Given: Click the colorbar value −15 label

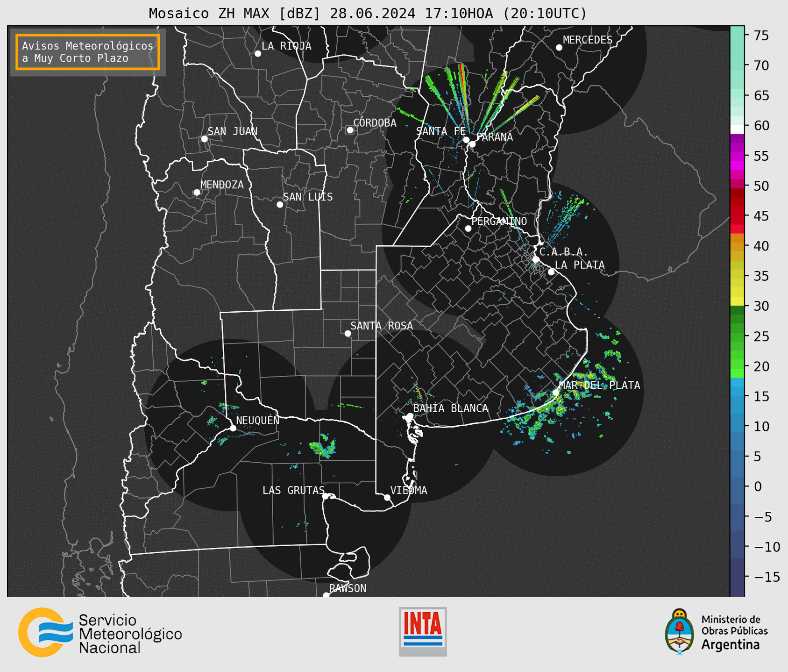Looking at the screenshot, I should tap(766, 577).
